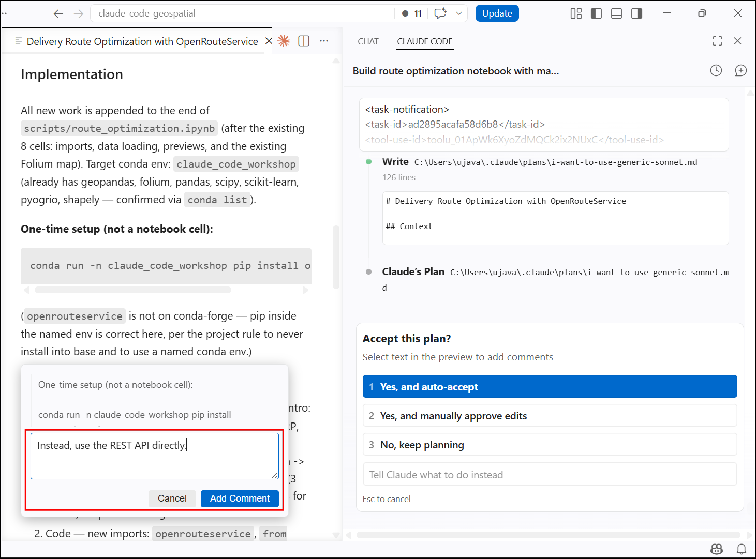This screenshot has width=756, height=559.
Task: Maximize the Claude Code panel
Action: tap(717, 41)
